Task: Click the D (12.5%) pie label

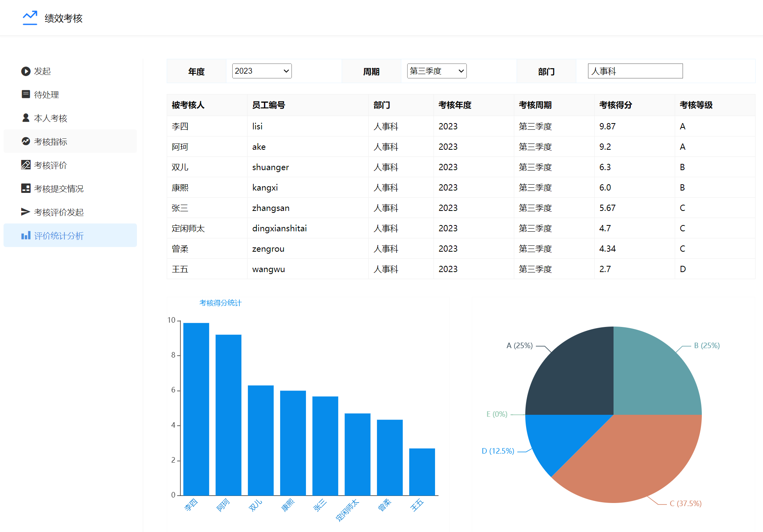Action: (x=497, y=451)
